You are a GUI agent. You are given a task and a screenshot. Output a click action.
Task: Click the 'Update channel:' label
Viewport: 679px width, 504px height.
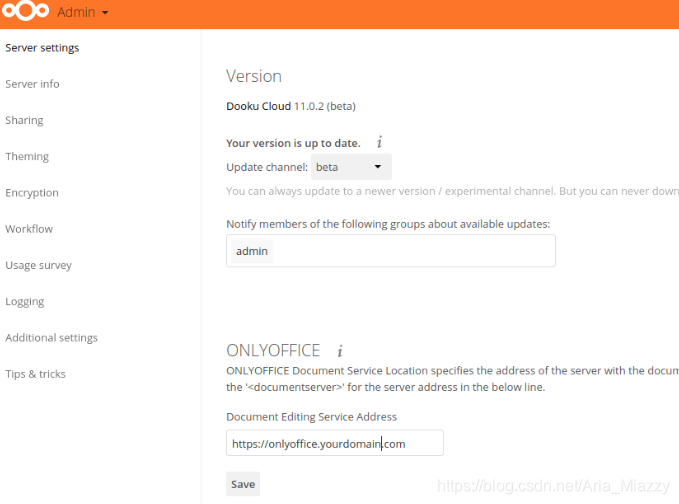(267, 167)
